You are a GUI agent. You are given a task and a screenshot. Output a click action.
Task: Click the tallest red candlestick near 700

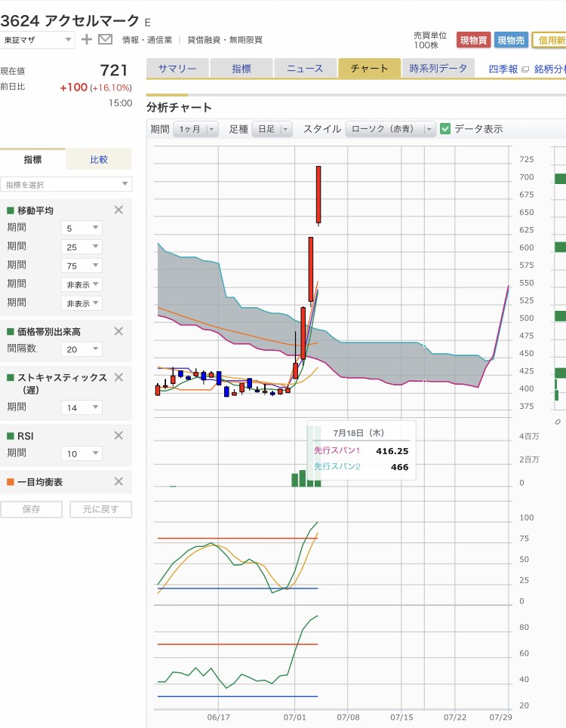tap(318, 195)
